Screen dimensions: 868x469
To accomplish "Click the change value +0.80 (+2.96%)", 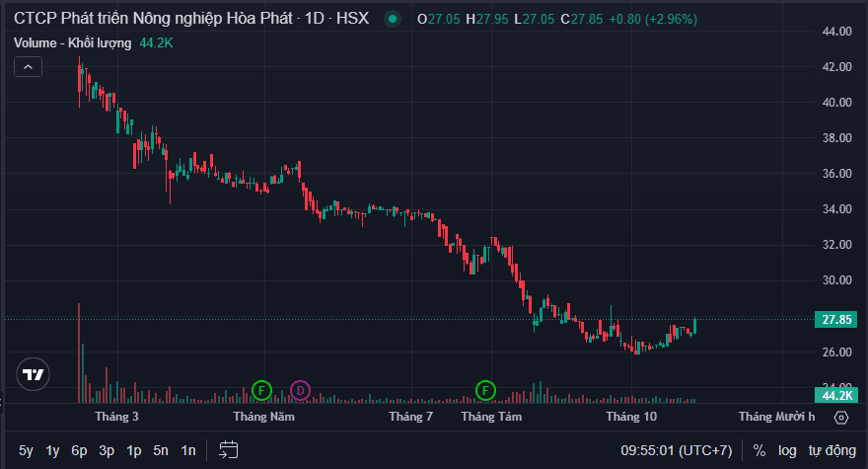I will (x=653, y=20).
